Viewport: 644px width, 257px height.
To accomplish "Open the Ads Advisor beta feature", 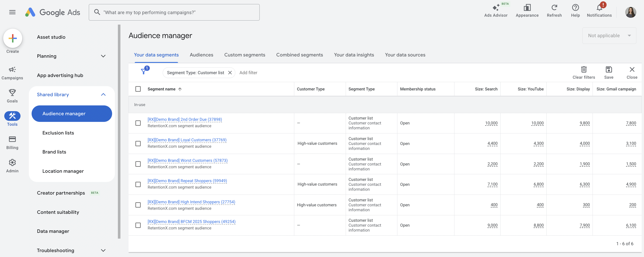I will point(496,8).
